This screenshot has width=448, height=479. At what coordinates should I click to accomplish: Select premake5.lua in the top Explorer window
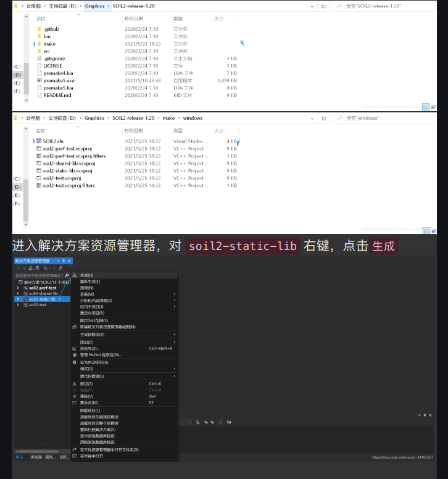(x=58, y=88)
